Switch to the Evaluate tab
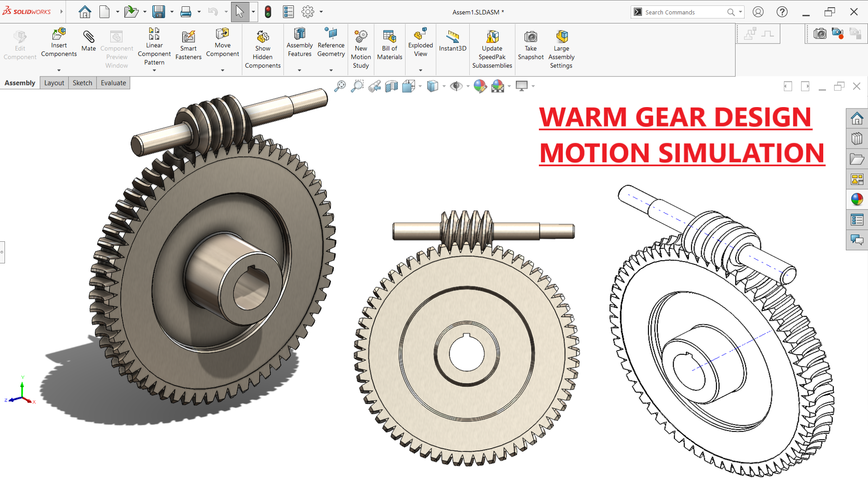Image resolution: width=868 pixels, height=488 pixels. [113, 83]
